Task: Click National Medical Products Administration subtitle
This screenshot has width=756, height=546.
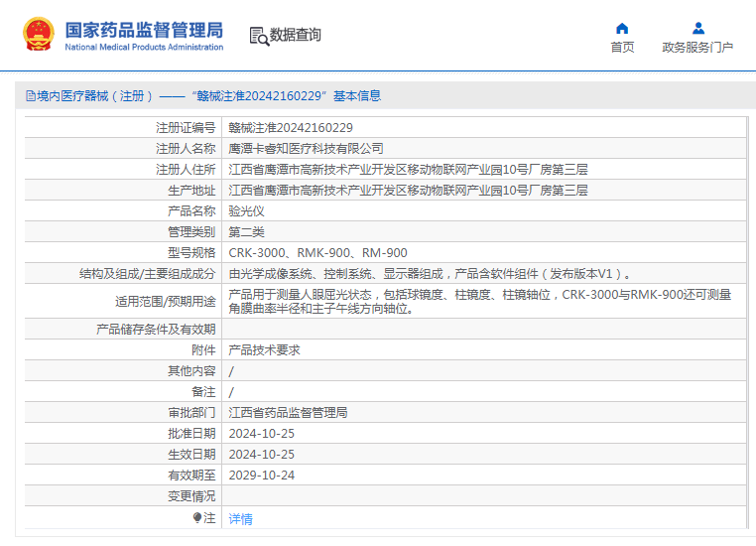Action: pyautogui.click(x=144, y=47)
